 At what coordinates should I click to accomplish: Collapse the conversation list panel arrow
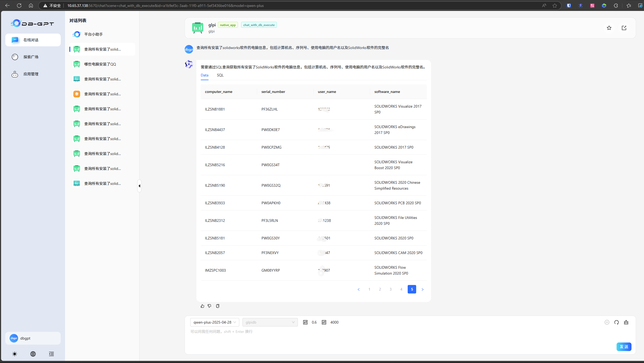tap(139, 186)
